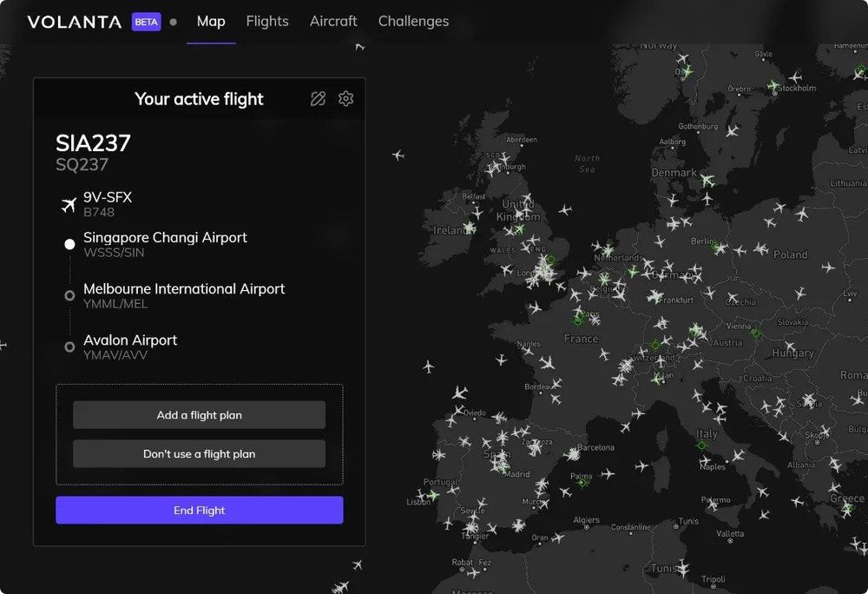868x594 pixels.
Task: Open flight settings with the gear icon
Action: click(345, 98)
